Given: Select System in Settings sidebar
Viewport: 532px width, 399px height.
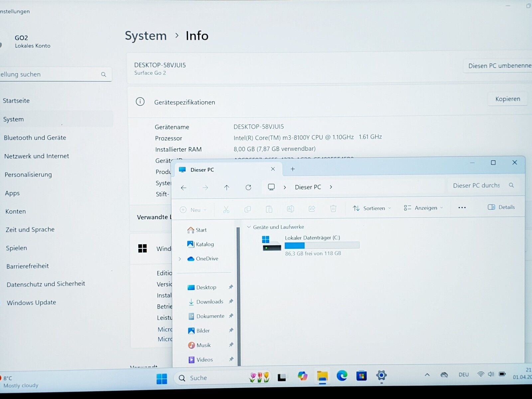Looking at the screenshot, I should pos(57,119).
